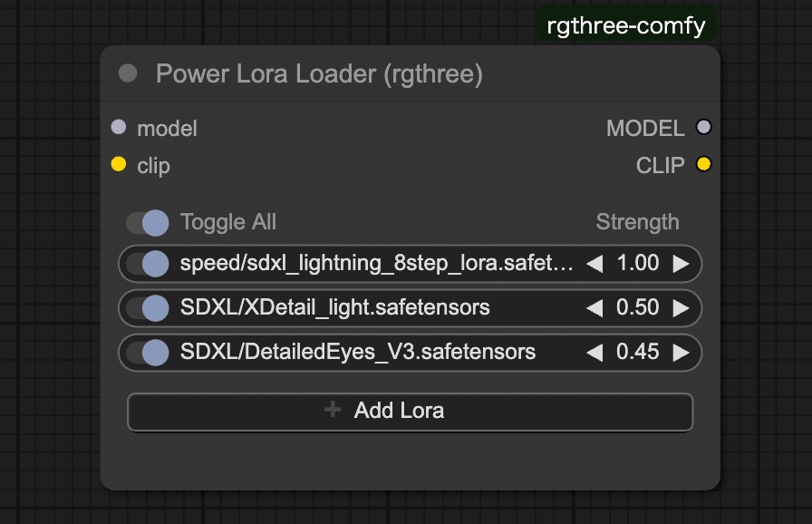Click the model input connector dot
The width and height of the screenshot is (812, 524).
[119, 128]
